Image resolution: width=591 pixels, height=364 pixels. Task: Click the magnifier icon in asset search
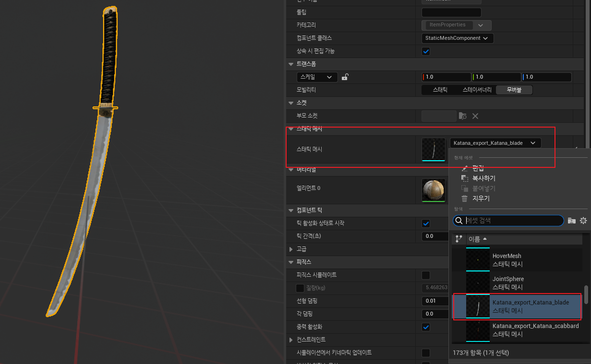pyautogui.click(x=459, y=221)
